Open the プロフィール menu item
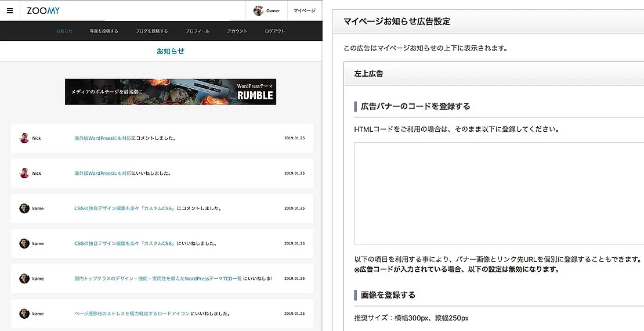Screen dimensions: 644x331 197,31
